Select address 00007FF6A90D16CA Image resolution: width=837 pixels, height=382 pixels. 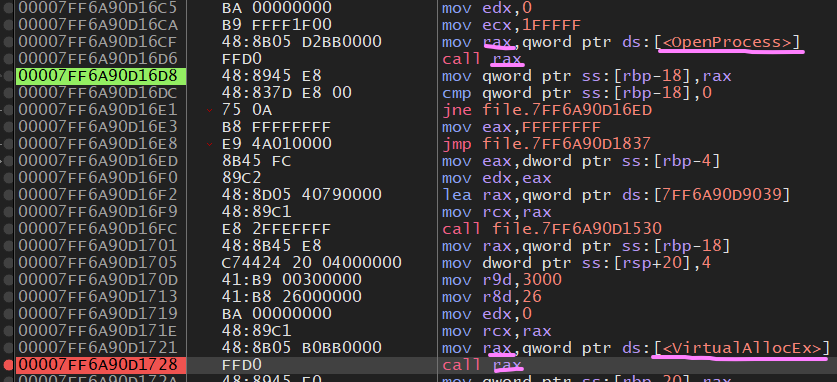click(x=98, y=25)
